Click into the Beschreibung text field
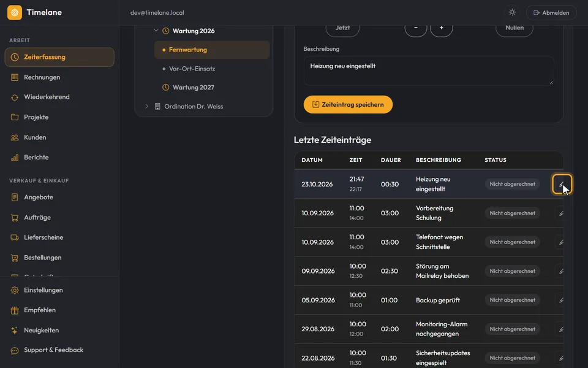The width and height of the screenshot is (588, 368). (429, 71)
